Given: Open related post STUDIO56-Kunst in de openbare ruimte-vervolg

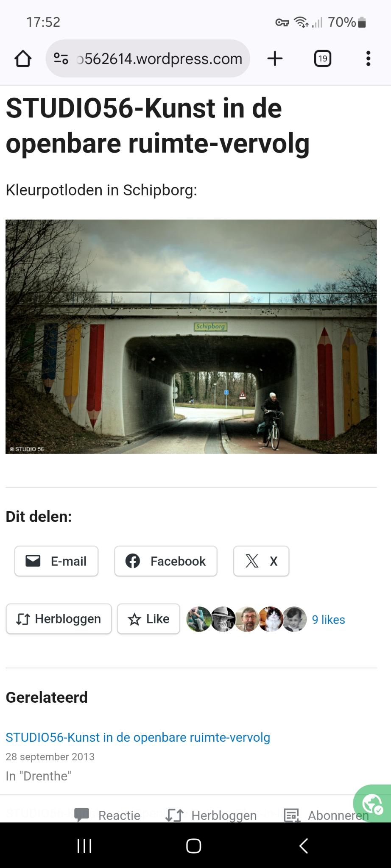Looking at the screenshot, I should click(138, 737).
